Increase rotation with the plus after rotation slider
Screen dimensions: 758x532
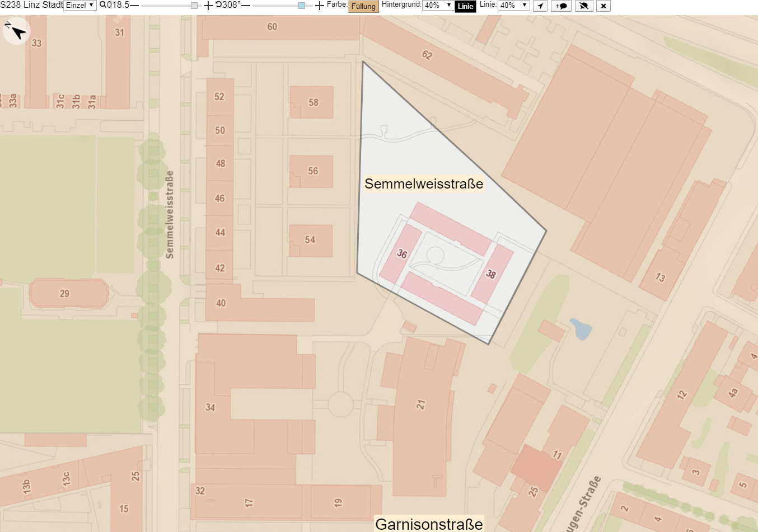tap(320, 6)
